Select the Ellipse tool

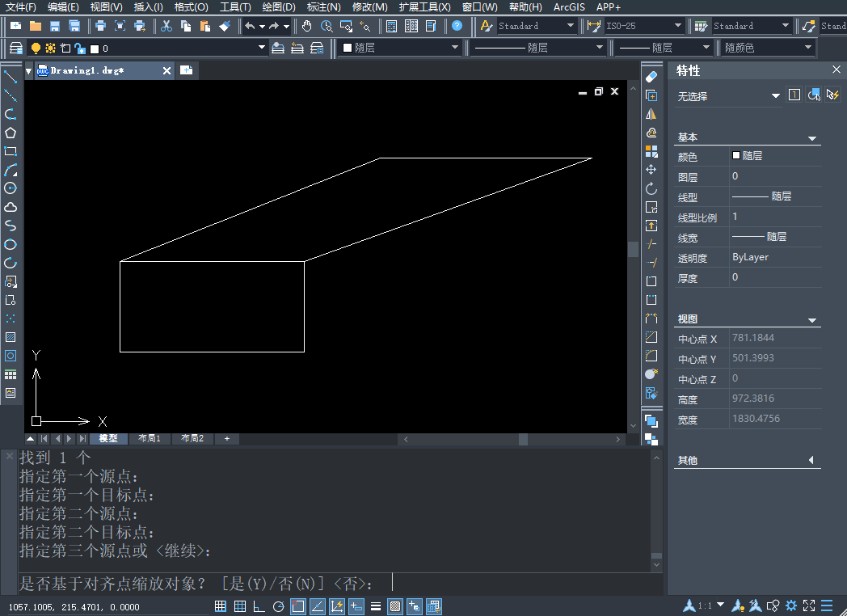click(x=11, y=244)
